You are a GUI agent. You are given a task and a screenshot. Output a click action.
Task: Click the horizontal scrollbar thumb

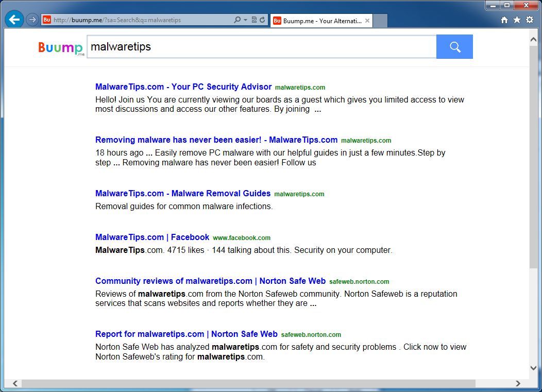(x=248, y=383)
